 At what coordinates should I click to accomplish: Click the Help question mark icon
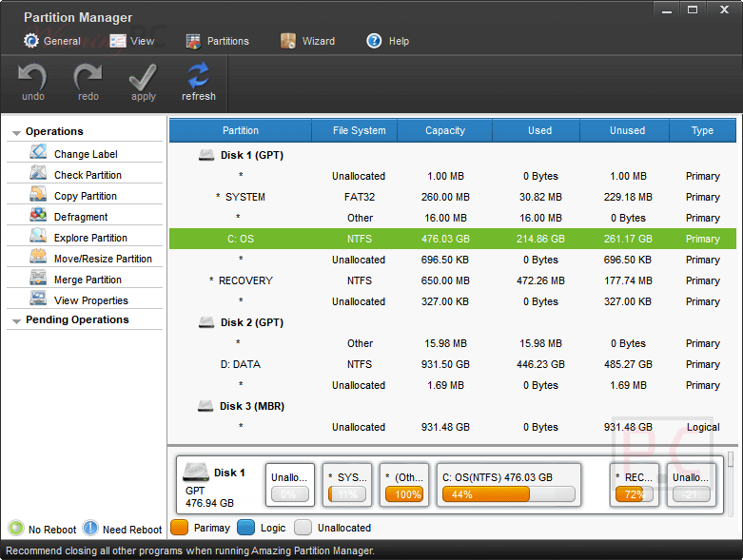[374, 41]
